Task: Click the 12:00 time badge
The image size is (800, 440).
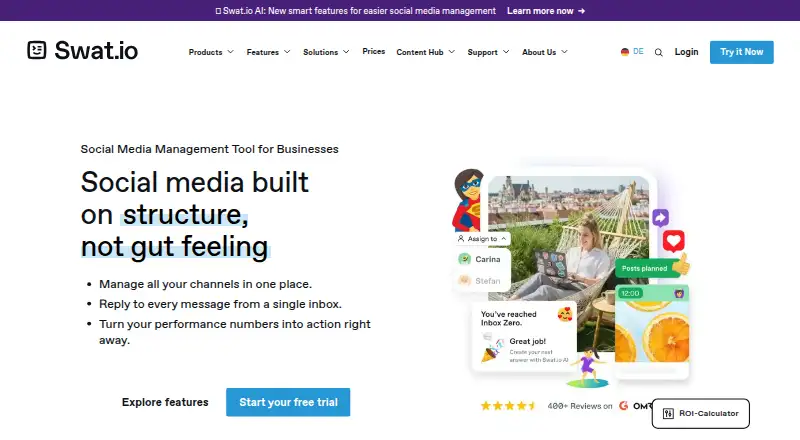Action: point(630,293)
